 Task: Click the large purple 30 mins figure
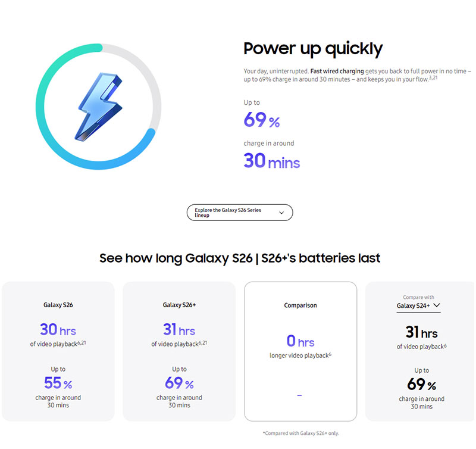[272, 161]
